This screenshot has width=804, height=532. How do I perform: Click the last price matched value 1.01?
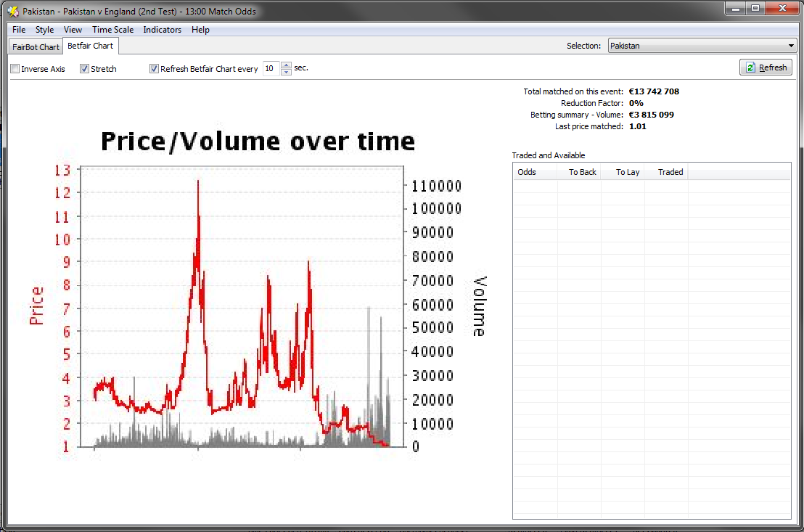[x=637, y=127]
